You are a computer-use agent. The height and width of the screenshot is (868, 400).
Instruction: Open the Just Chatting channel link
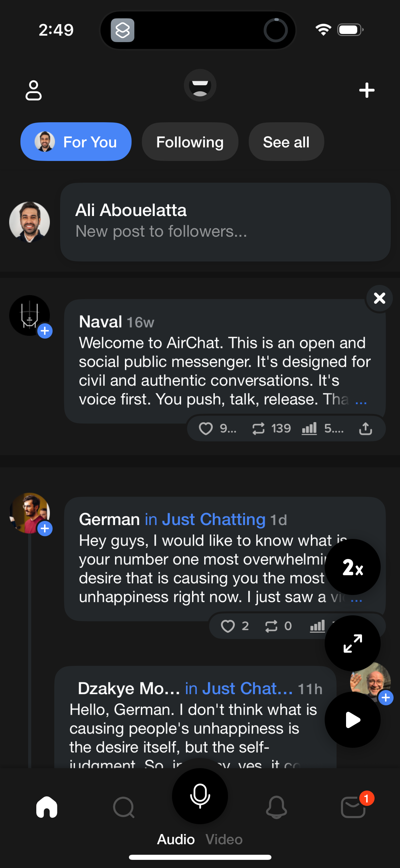[205, 520]
